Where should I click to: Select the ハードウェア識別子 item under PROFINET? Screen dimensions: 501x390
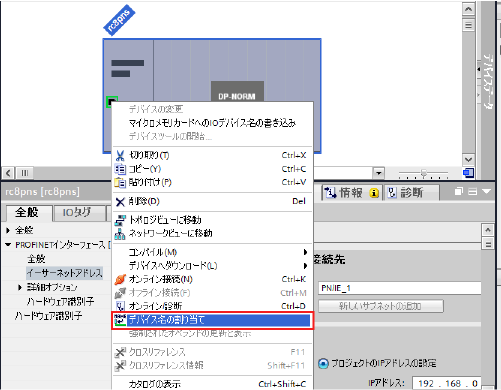point(60,301)
